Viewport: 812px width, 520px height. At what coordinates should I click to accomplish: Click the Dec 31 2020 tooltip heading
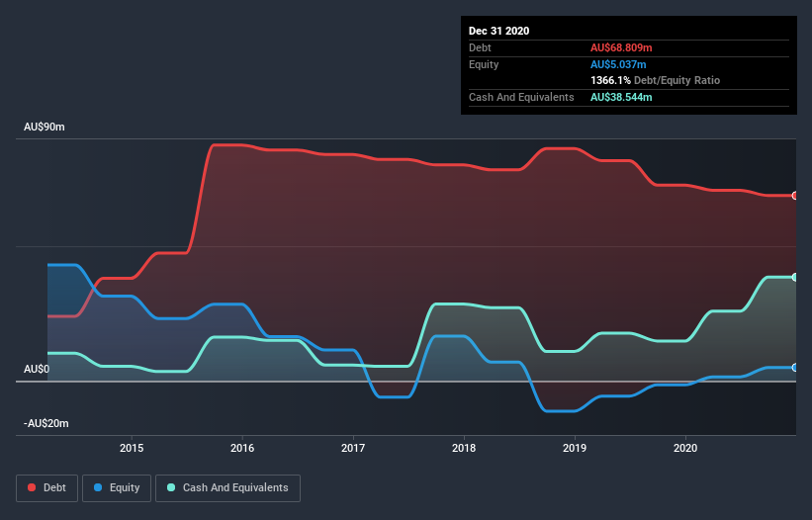(498, 31)
